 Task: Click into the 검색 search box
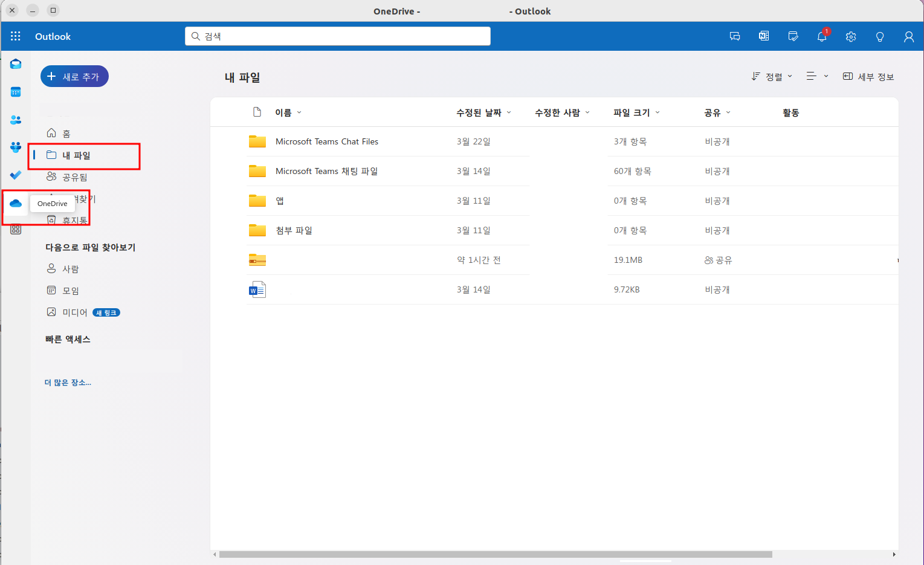click(338, 36)
